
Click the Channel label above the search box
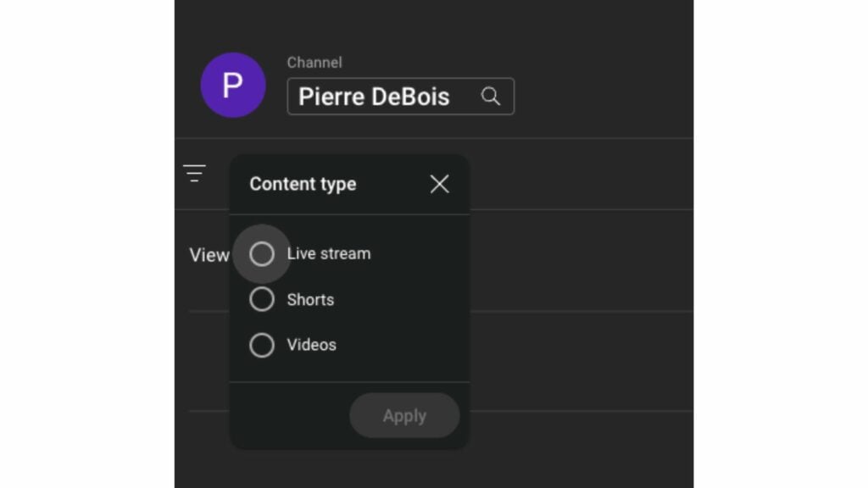pos(314,62)
